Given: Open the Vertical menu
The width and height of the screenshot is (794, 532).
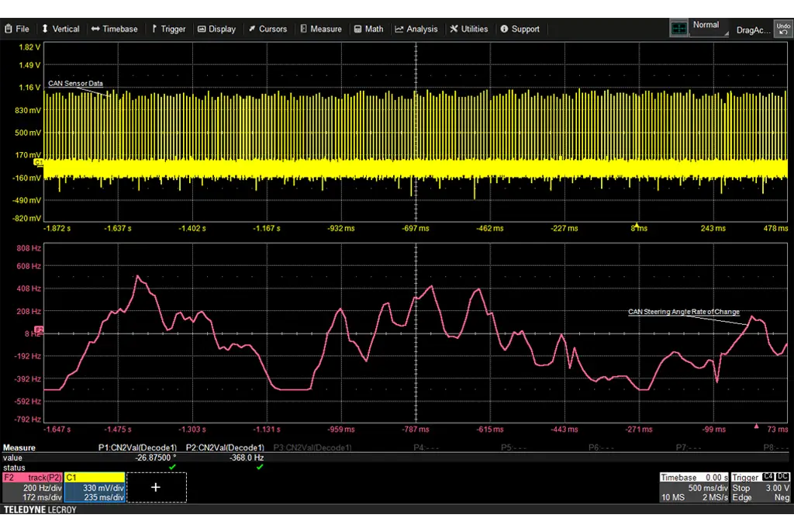Looking at the screenshot, I should point(60,29).
